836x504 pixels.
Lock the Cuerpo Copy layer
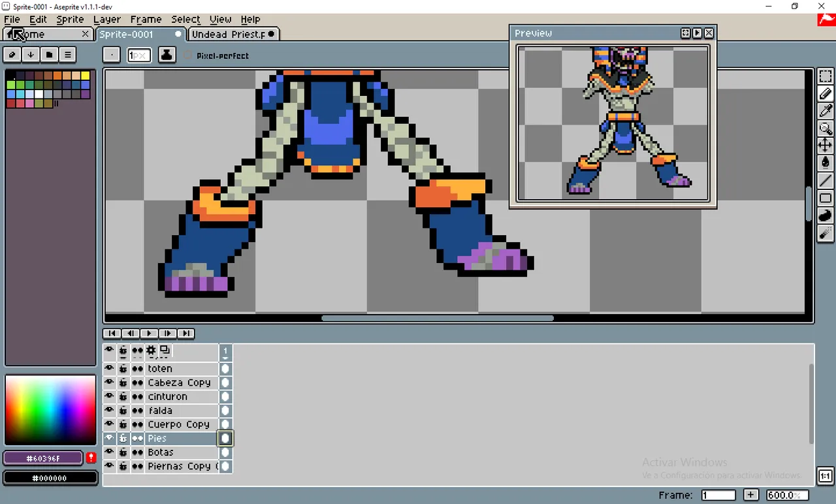click(123, 424)
